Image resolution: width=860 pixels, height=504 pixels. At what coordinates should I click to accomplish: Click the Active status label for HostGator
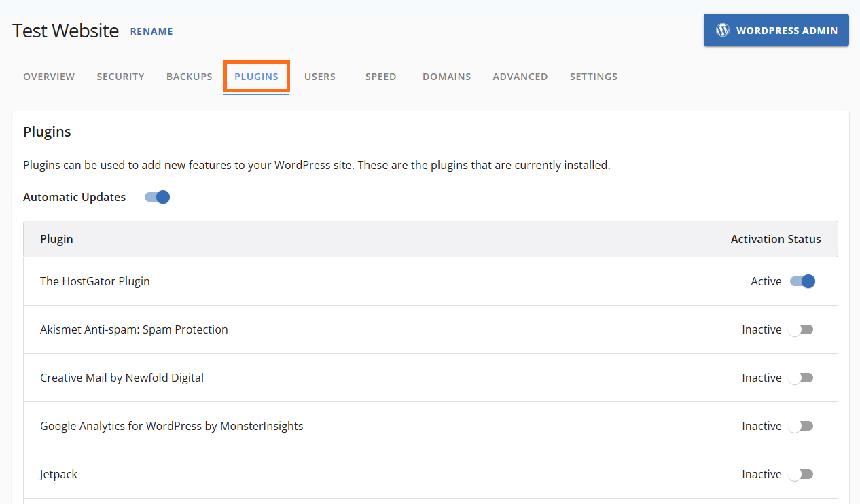[x=766, y=281]
